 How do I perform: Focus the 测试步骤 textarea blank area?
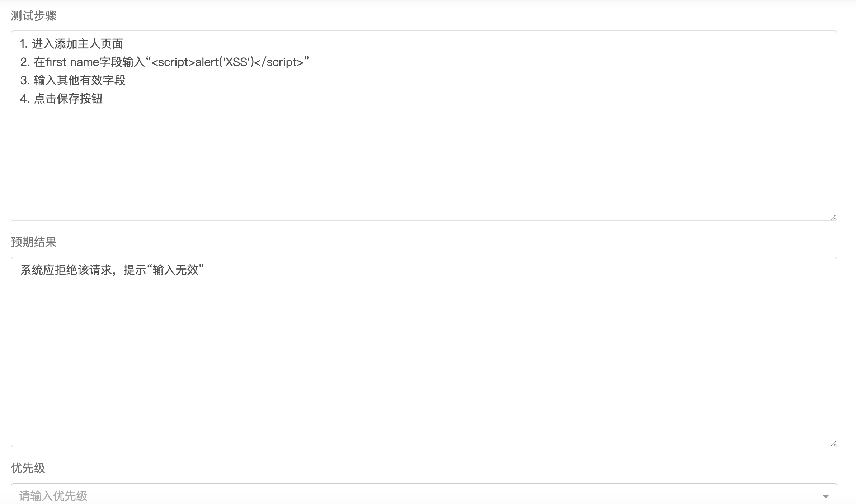click(x=424, y=161)
